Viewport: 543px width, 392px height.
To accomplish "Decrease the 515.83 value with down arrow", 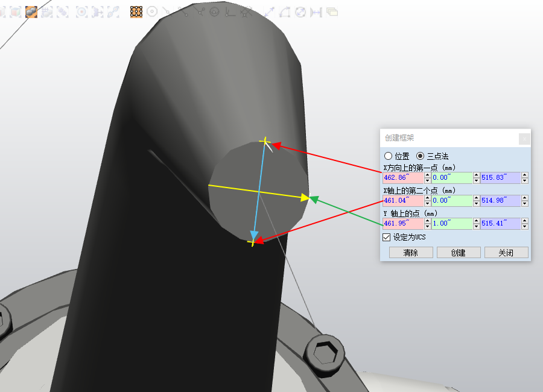I will tap(525, 180).
